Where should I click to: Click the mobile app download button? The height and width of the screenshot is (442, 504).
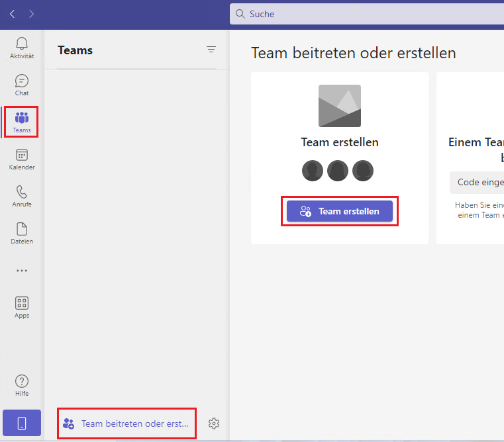[22, 423]
